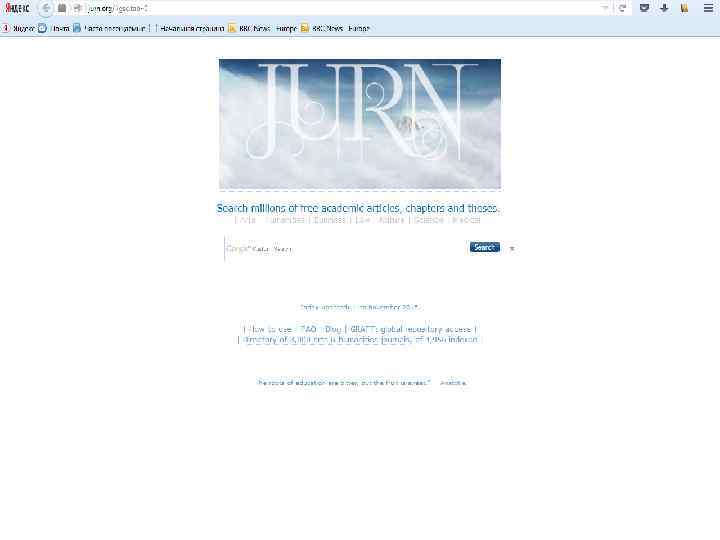Click the blue Search button
The width and height of the screenshot is (720, 540).
click(484, 248)
